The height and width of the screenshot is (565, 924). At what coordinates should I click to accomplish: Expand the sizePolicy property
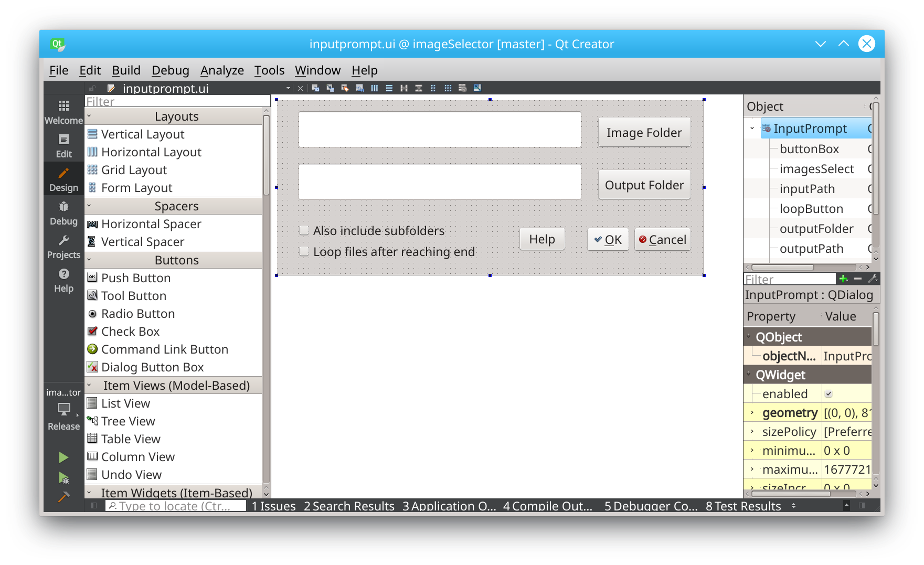(752, 432)
